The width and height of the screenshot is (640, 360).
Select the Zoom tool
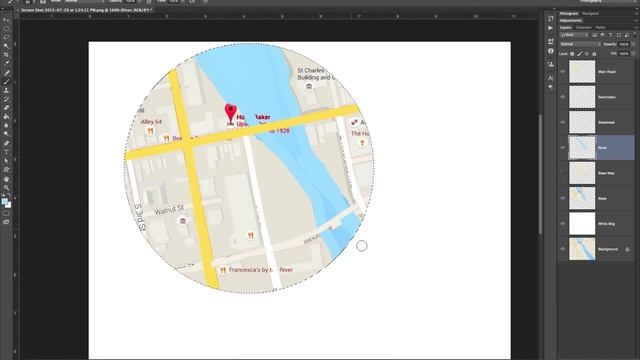point(6,188)
